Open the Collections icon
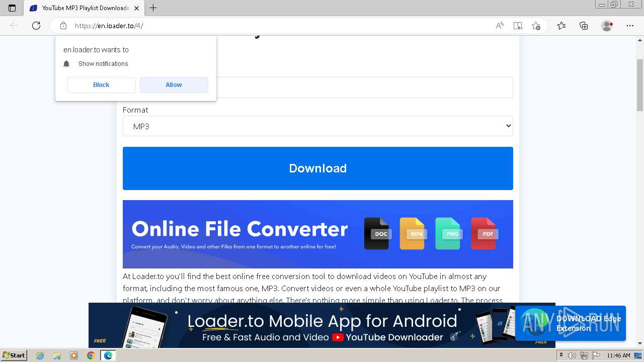 (584, 26)
